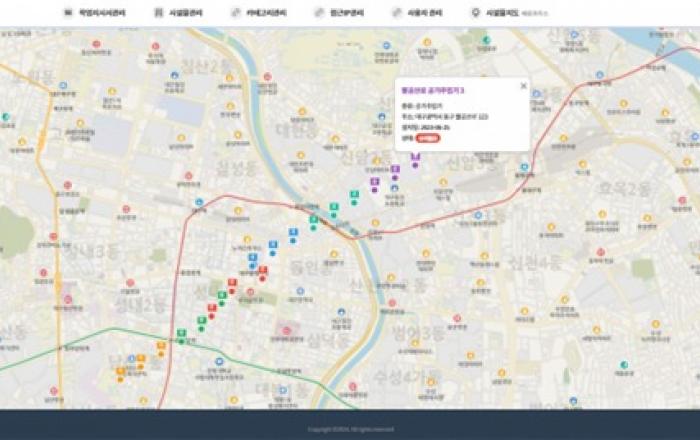Select the rightmost teal facility marker
The width and height of the screenshot is (700, 440).
coord(354,196)
